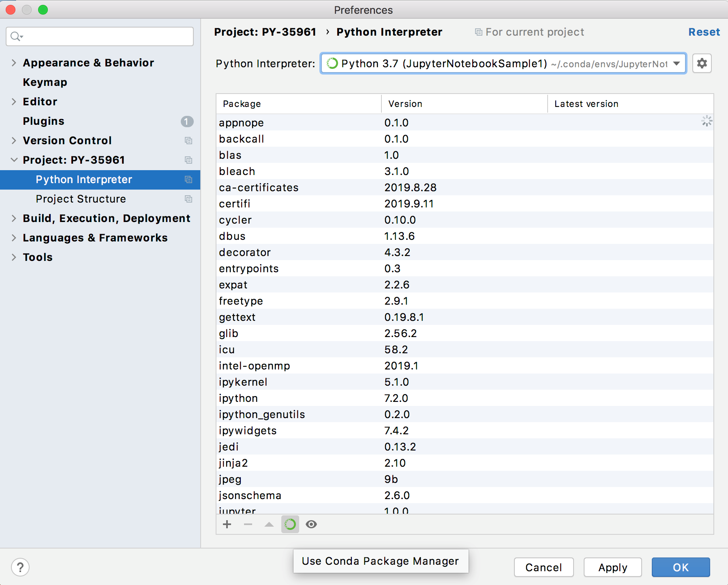Screen dimensions: 728x585
Task: Upgrade package via the up-arrow icon
Action: click(269, 524)
